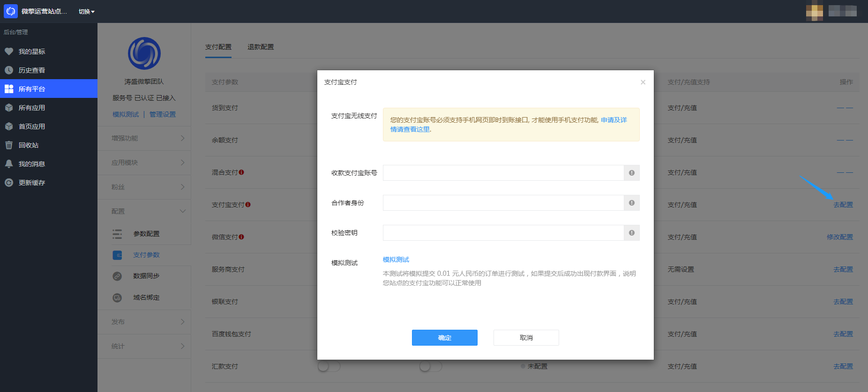Click 去配置 in the 汇款支付 row
Screen dimensions: 868x392
click(843, 366)
